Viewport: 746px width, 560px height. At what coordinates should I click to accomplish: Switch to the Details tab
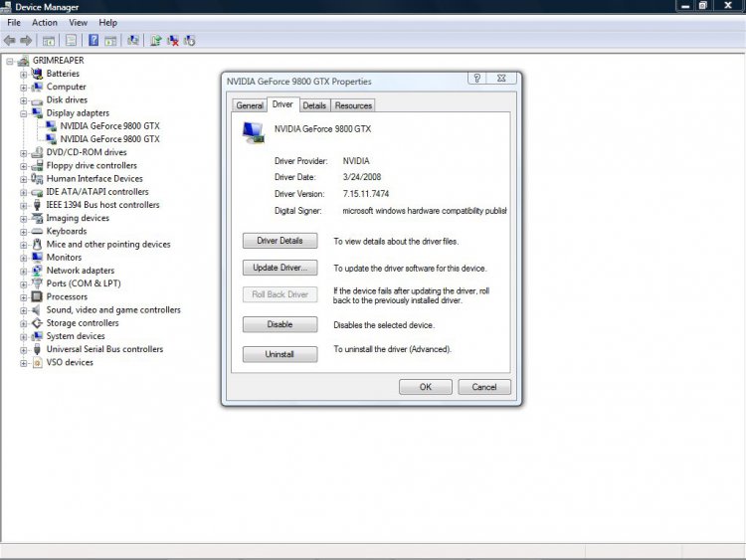314,105
